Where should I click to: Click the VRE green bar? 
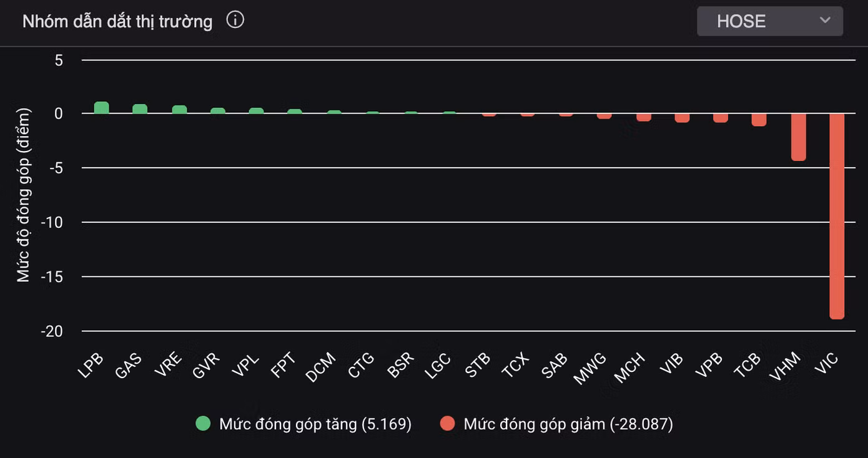click(179, 110)
